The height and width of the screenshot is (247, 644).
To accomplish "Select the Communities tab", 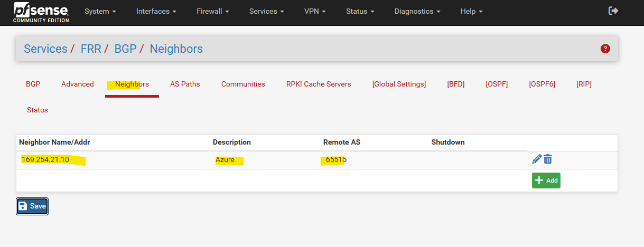I will point(243,84).
